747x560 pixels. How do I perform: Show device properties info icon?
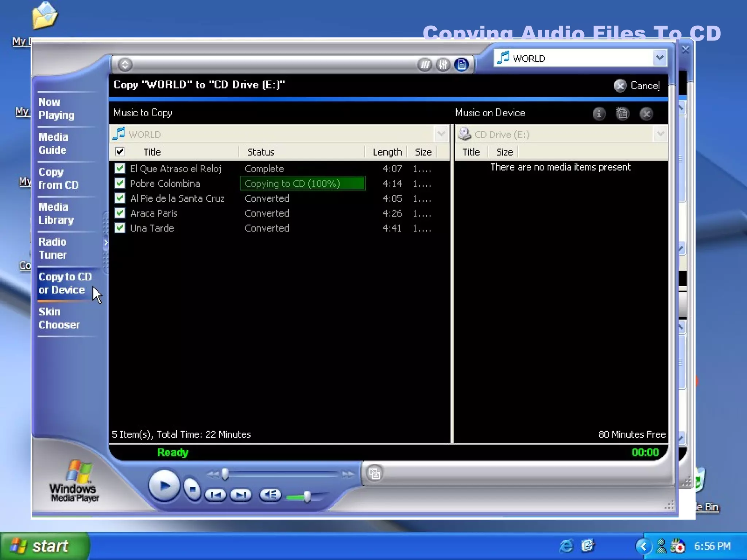[x=599, y=114]
